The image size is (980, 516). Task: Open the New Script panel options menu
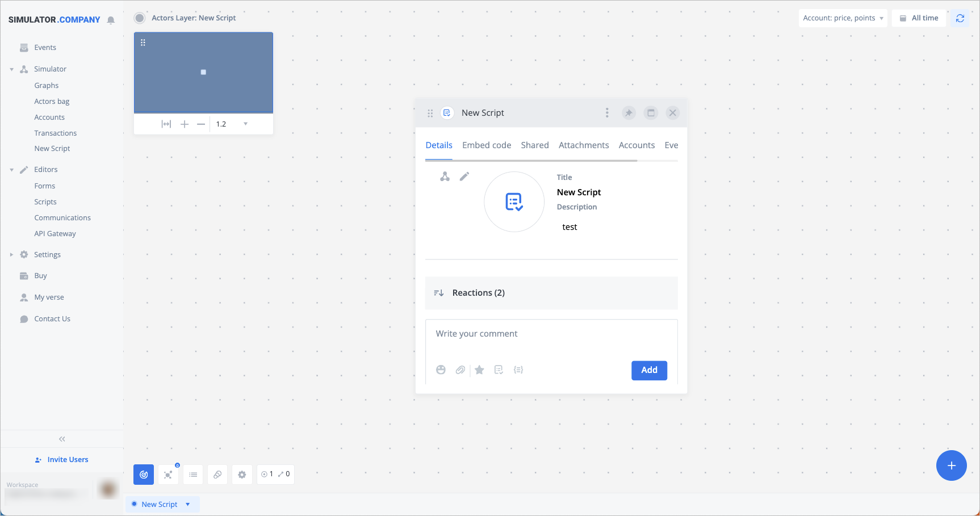(607, 113)
